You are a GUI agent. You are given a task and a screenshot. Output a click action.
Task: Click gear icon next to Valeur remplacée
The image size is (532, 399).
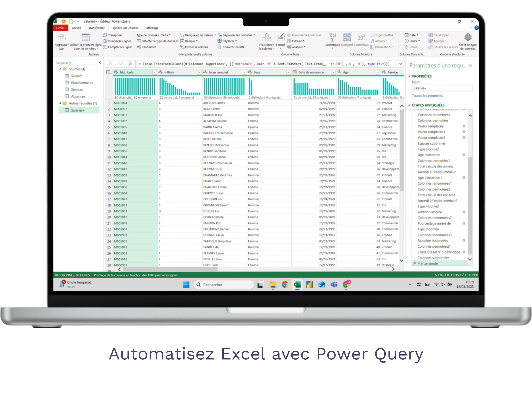tap(464, 126)
